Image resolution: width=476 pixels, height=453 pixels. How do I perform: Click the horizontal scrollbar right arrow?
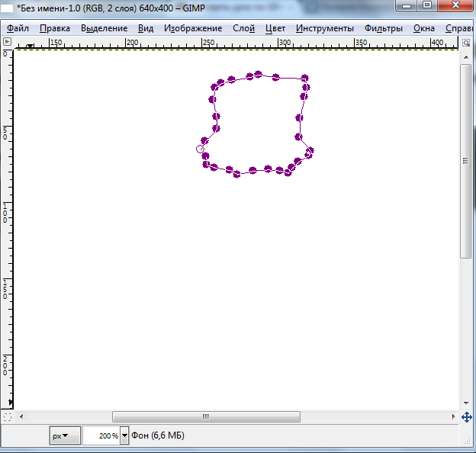[x=453, y=417]
